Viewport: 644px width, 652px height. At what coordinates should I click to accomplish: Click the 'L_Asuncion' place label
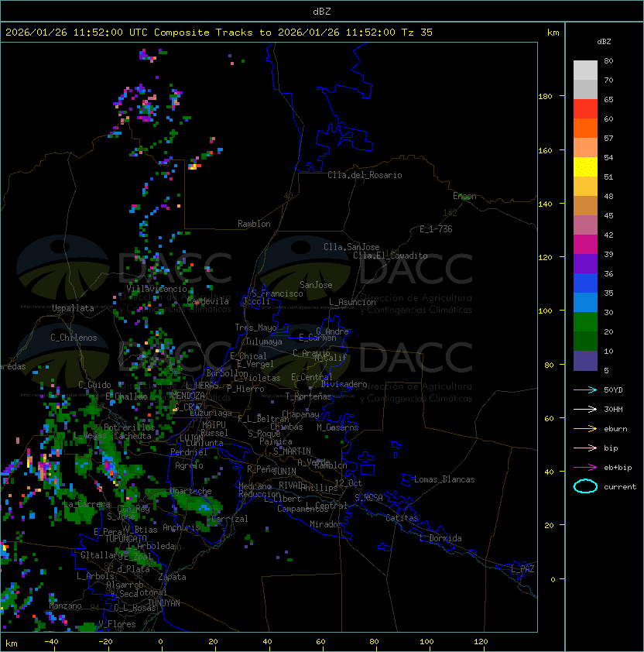pos(352,302)
